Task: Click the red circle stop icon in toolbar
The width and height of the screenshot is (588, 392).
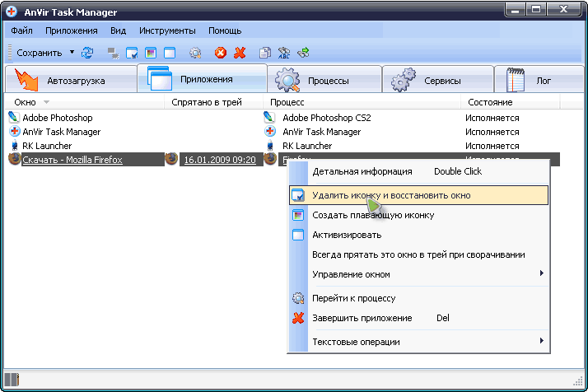Action: pyautogui.click(x=221, y=53)
